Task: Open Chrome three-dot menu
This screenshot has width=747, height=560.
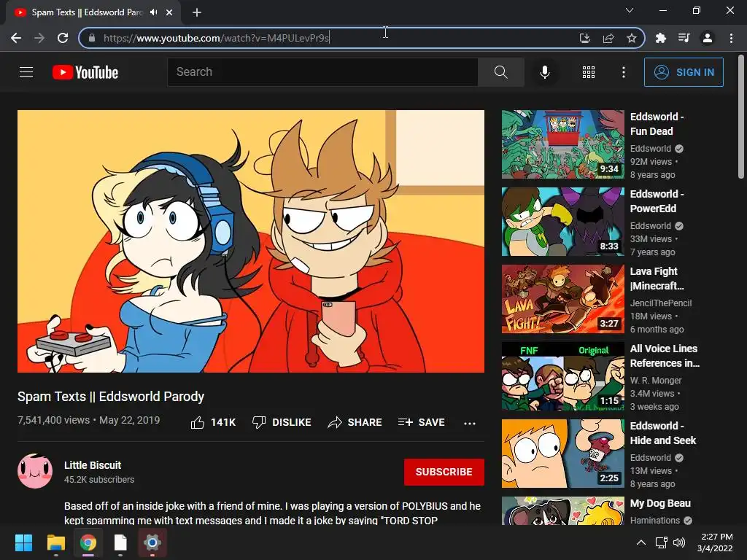Action: coord(731,38)
